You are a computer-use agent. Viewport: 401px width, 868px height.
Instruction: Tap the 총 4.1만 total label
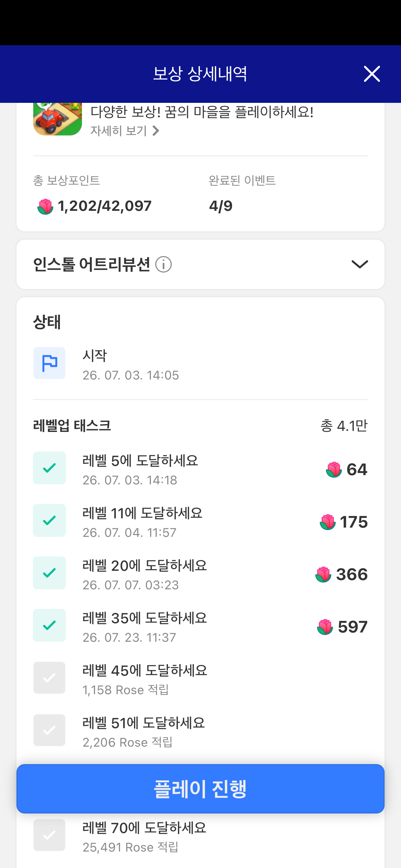tap(344, 426)
